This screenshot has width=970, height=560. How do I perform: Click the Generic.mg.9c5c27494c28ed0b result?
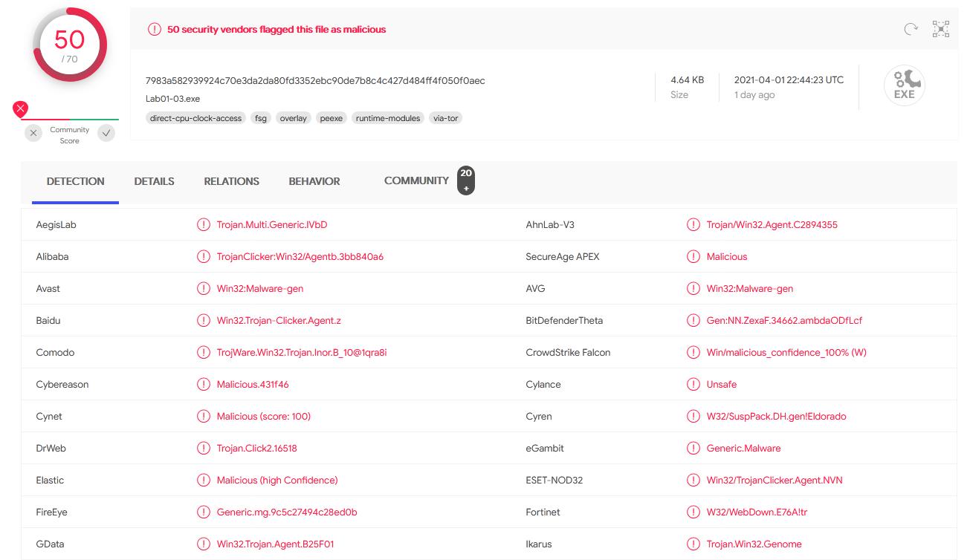coord(287,512)
